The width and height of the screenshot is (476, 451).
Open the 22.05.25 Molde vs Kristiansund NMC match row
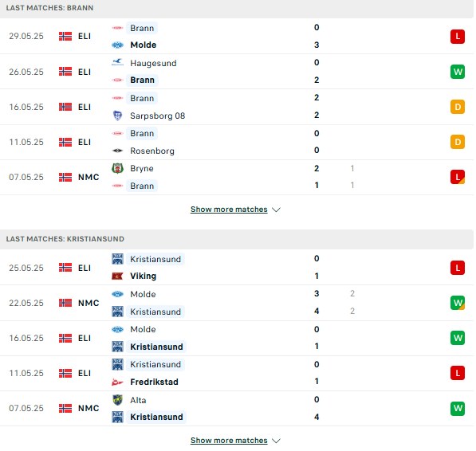[237, 303]
